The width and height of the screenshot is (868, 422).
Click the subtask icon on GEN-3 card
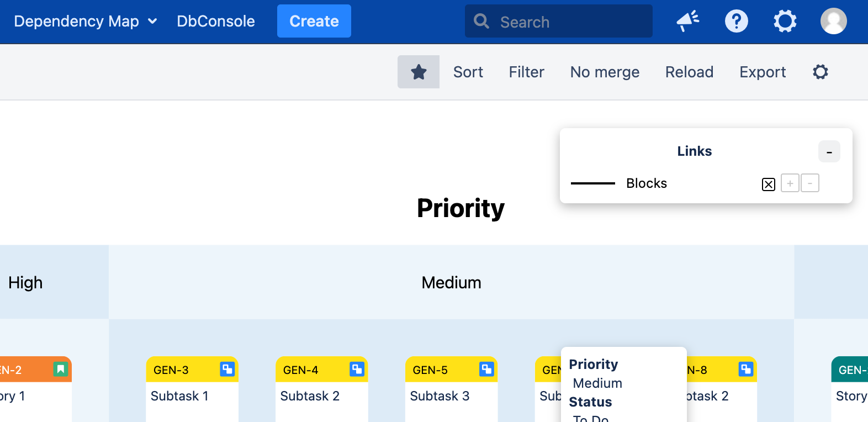227,369
